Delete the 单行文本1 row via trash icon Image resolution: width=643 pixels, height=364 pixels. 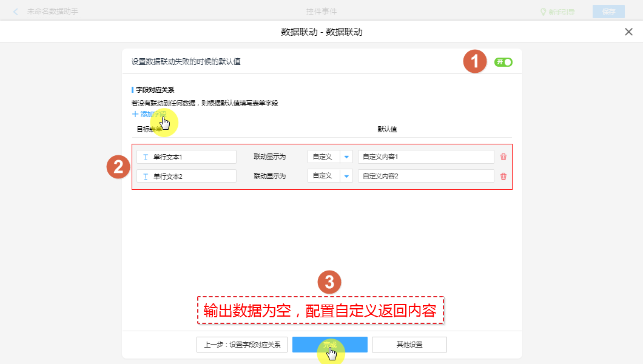pyautogui.click(x=503, y=157)
